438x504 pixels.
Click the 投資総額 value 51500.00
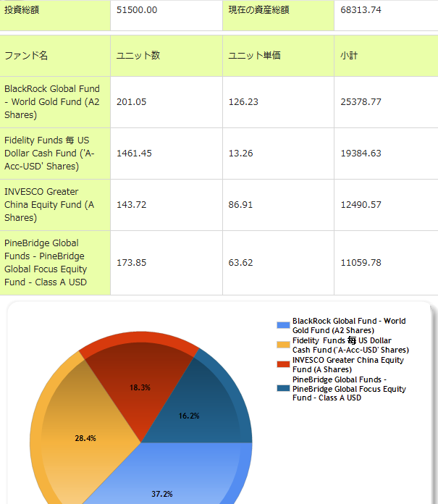coord(137,10)
